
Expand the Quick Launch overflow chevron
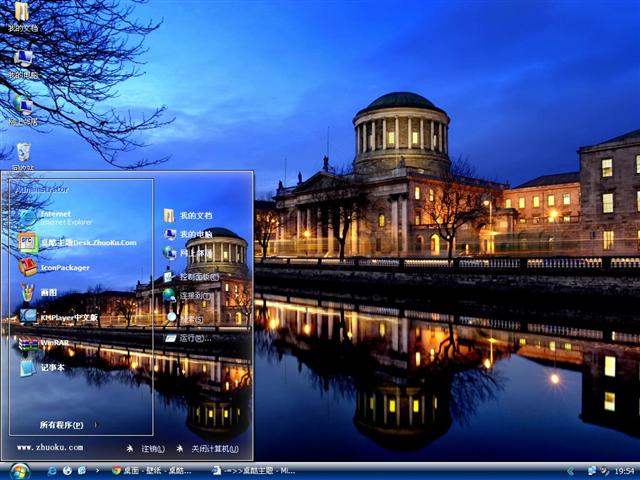pos(98,470)
